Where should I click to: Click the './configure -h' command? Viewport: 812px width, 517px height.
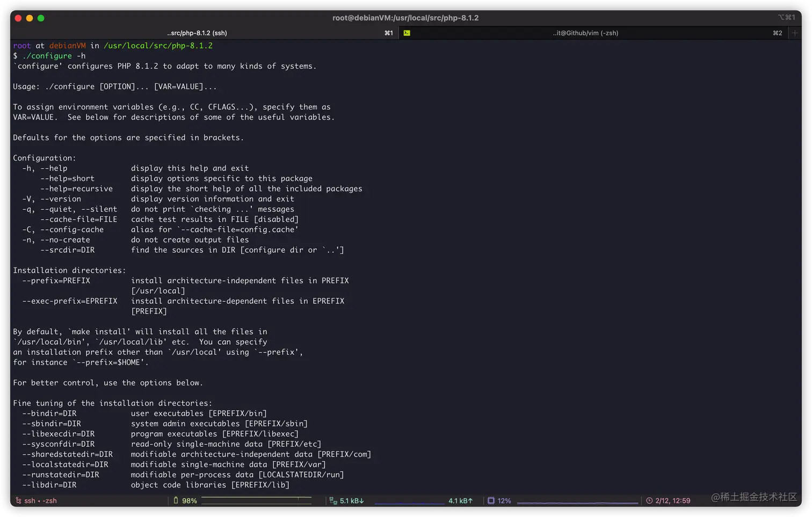pyautogui.click(x=54, y=56)
